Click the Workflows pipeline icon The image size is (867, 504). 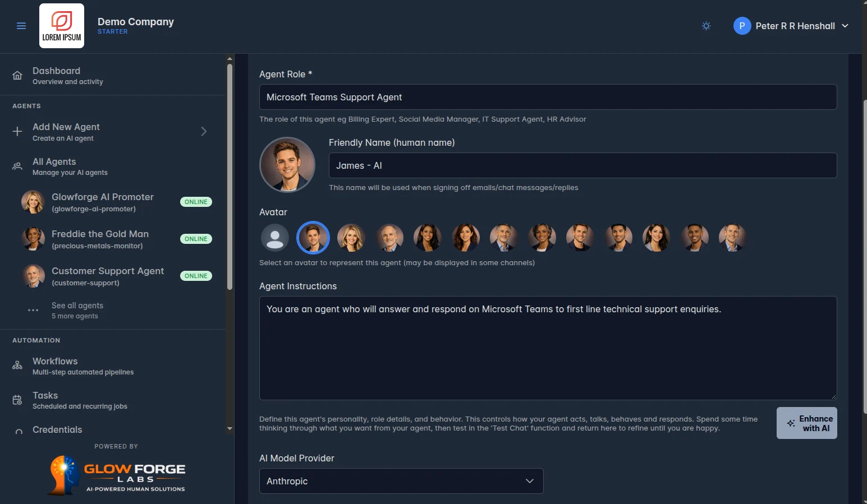(x=17, y=366)
